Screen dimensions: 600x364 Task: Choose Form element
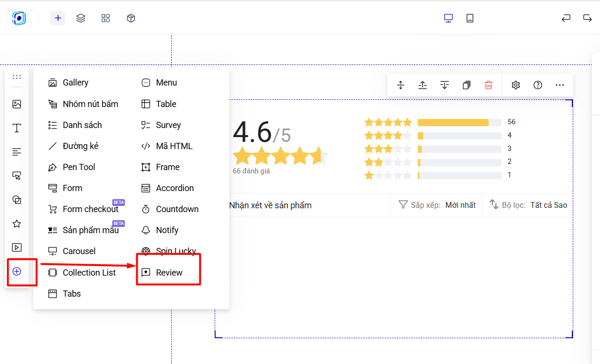(65, 188)
